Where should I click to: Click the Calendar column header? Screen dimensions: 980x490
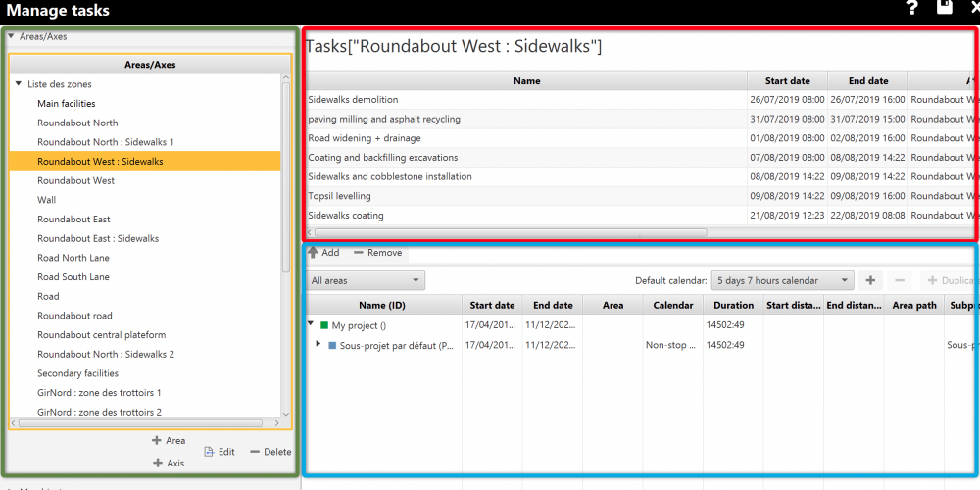[x=673, y=305]
